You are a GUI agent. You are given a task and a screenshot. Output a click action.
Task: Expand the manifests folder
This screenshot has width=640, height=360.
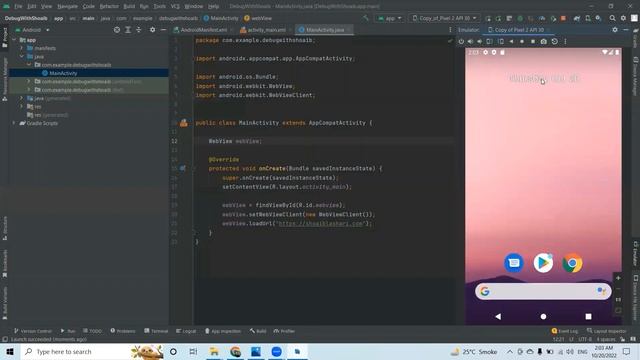pos(22,48)
